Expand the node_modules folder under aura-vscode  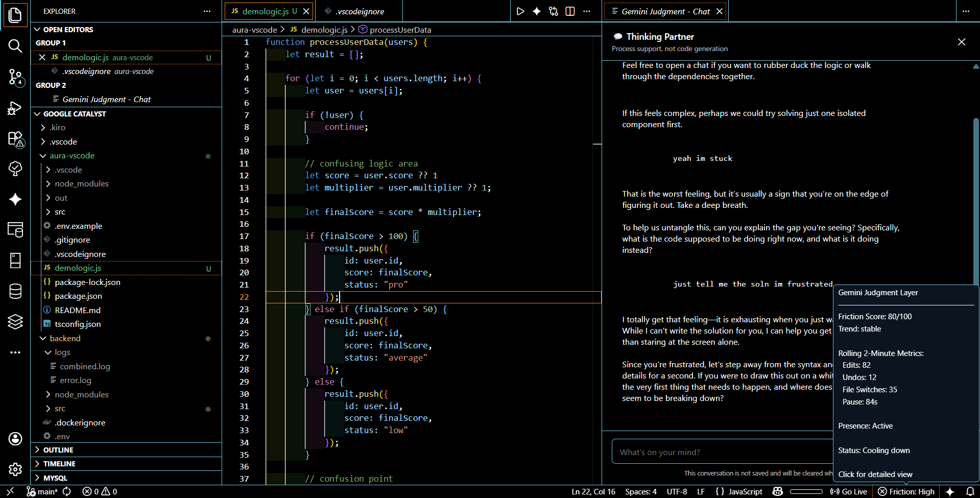(82, 184)
